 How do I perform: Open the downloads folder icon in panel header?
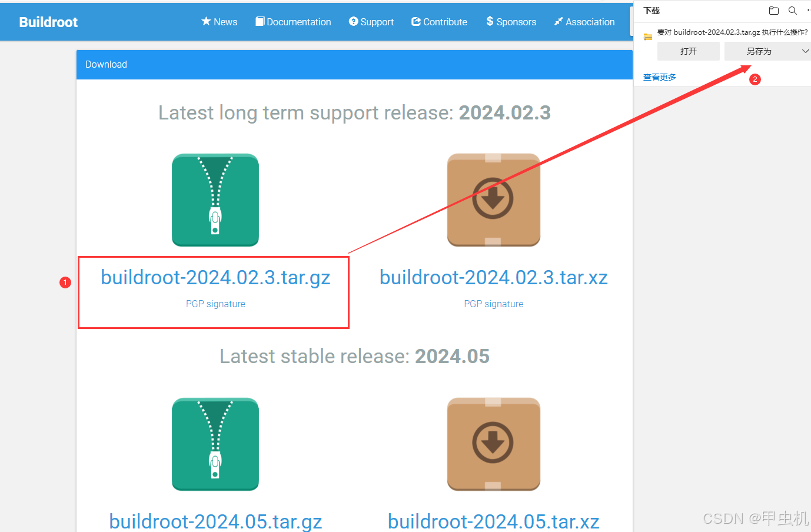pyautogui.click(x=774, y=11)
